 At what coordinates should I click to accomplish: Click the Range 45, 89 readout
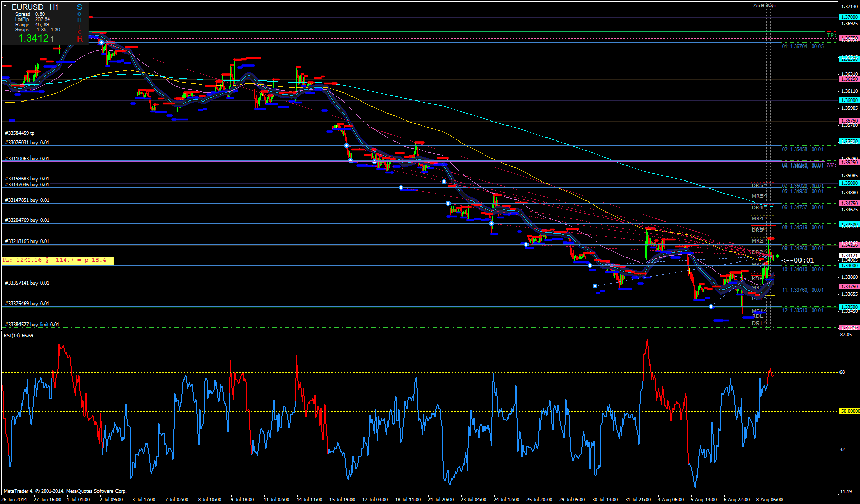(x=32, y=25)
